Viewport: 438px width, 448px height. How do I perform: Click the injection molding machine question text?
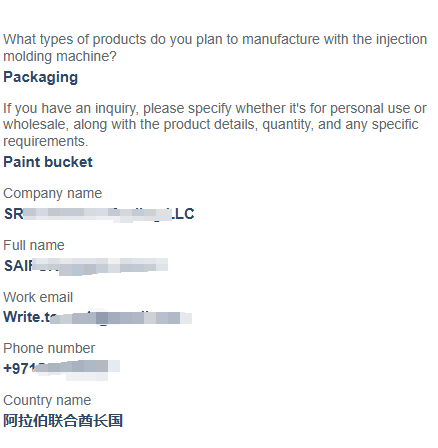[215, 48]
